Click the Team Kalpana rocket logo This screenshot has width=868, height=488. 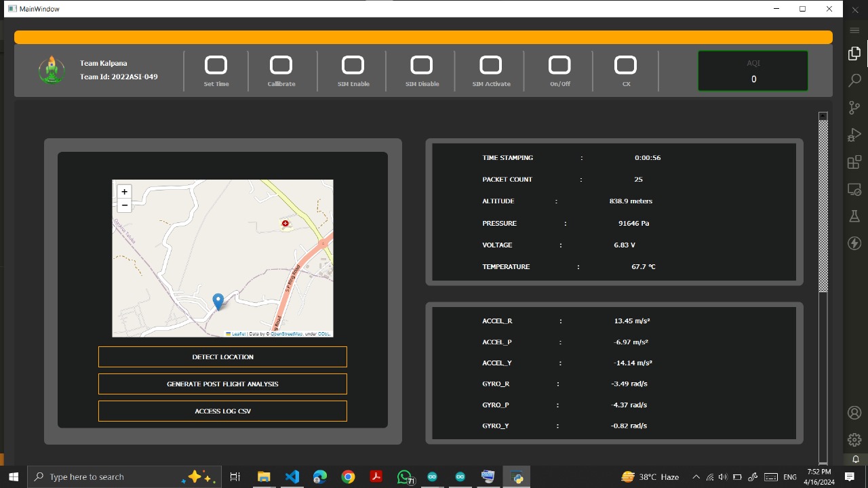click(52, 70)
